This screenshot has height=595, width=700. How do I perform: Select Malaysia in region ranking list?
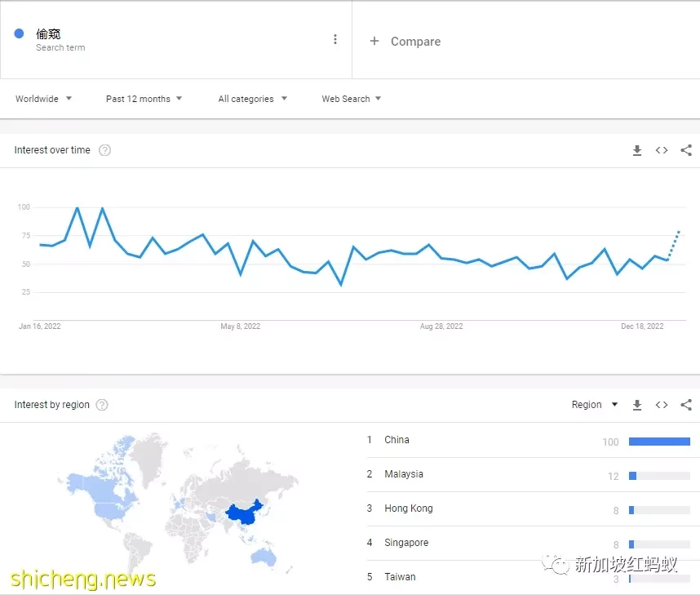coord(404,474)
